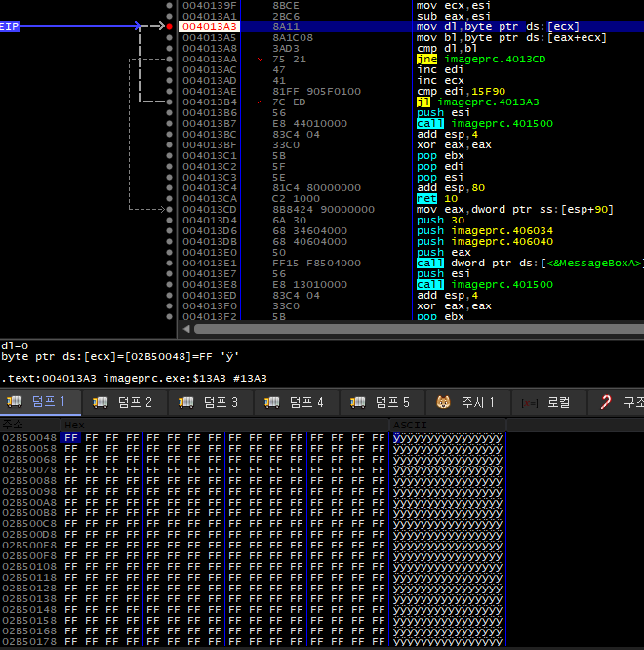Select address 004013A3 in disassembly
Viewport: 644px width, 650px height.
click(x=209, y=27)
